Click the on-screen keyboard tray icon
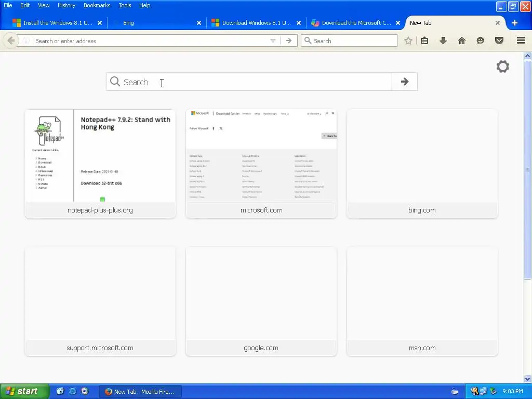The image size is (532, 399). click(x=455, y=392)
